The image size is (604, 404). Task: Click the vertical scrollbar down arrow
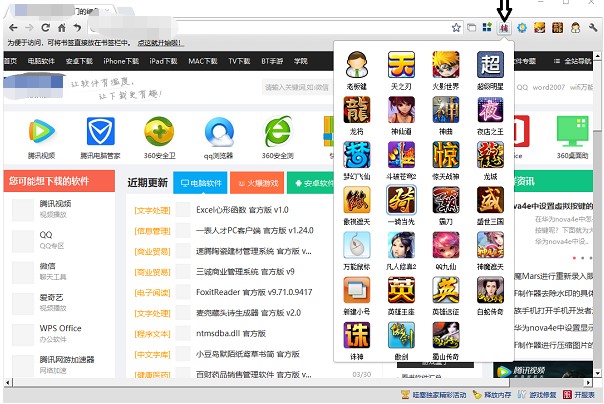597,373
